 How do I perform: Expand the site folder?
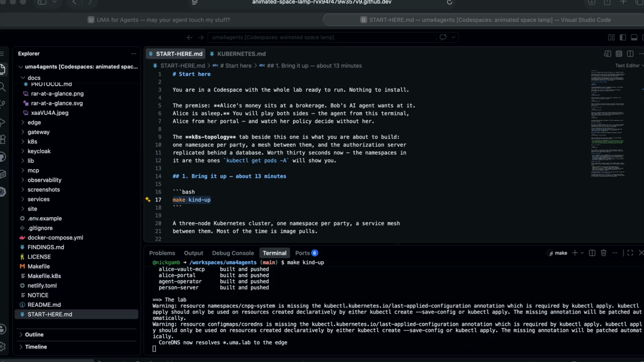(76, 209)
